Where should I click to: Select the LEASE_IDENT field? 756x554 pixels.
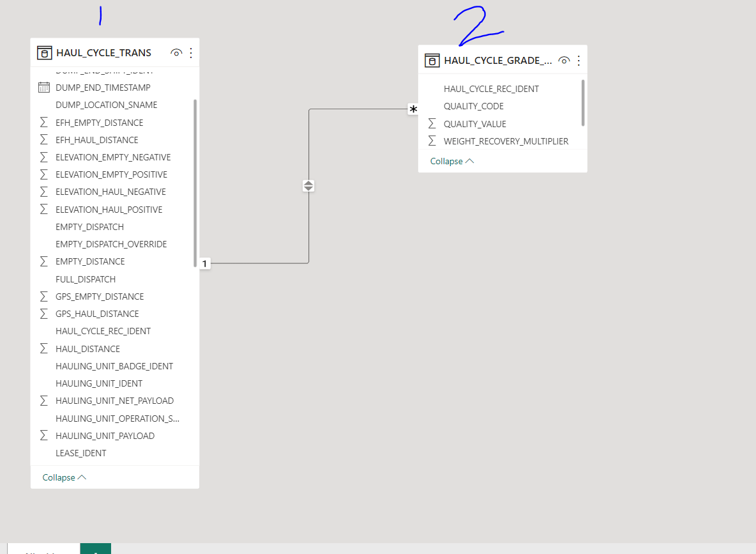click(81, 453)
